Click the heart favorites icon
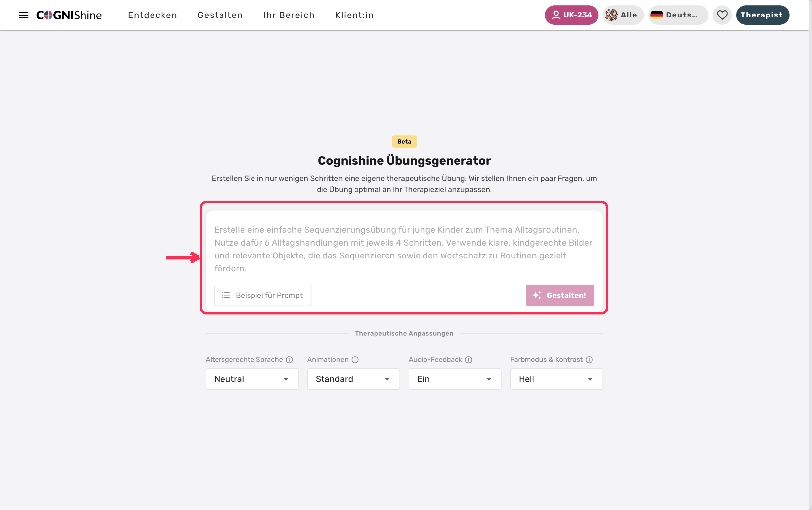This screenshot has height=510, width=812. click(722, 15)
